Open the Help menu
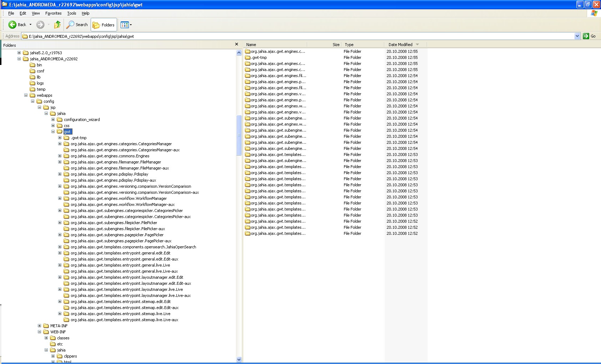Screen dimensions: 601x364 click(x=86, y=13)
